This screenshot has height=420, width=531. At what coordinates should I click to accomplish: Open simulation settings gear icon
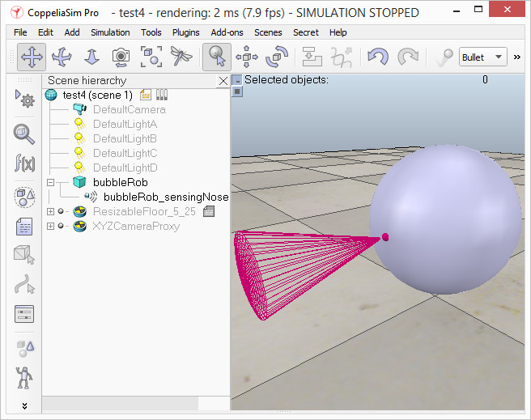(24, 99)
